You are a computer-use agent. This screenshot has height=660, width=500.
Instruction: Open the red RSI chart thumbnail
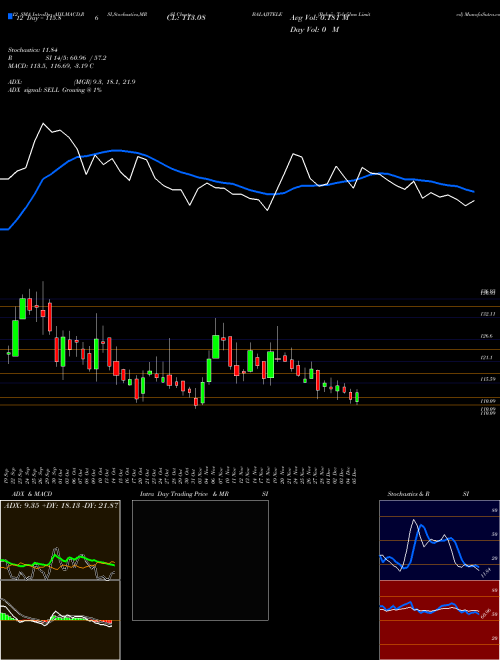pyautogui.click(x=439, y=620)
